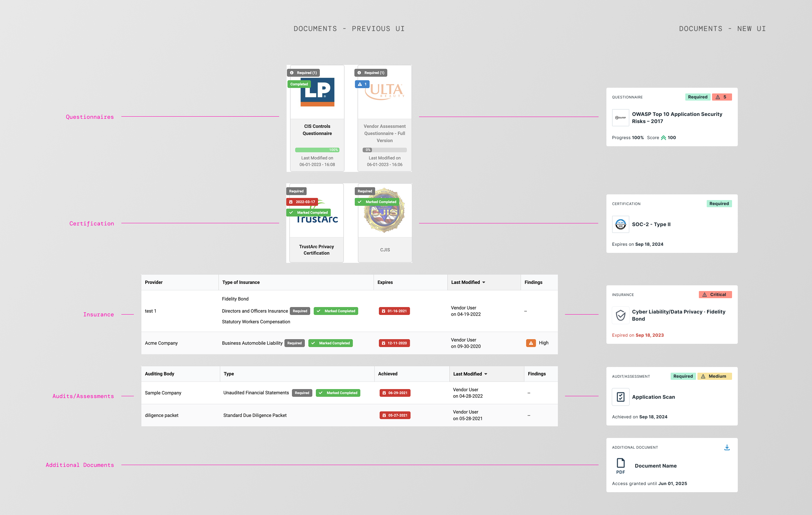
Task: Click the PDF file icon beside Document Name
Action: click(x=621, y=466)
